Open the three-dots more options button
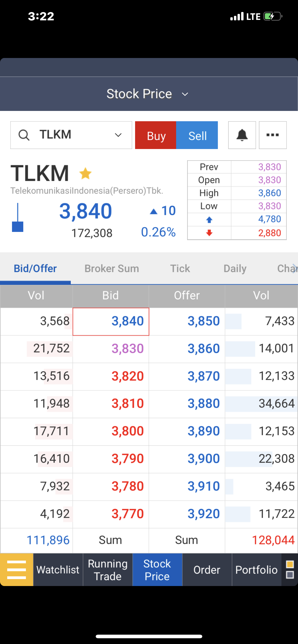 [x=273, y=135]
